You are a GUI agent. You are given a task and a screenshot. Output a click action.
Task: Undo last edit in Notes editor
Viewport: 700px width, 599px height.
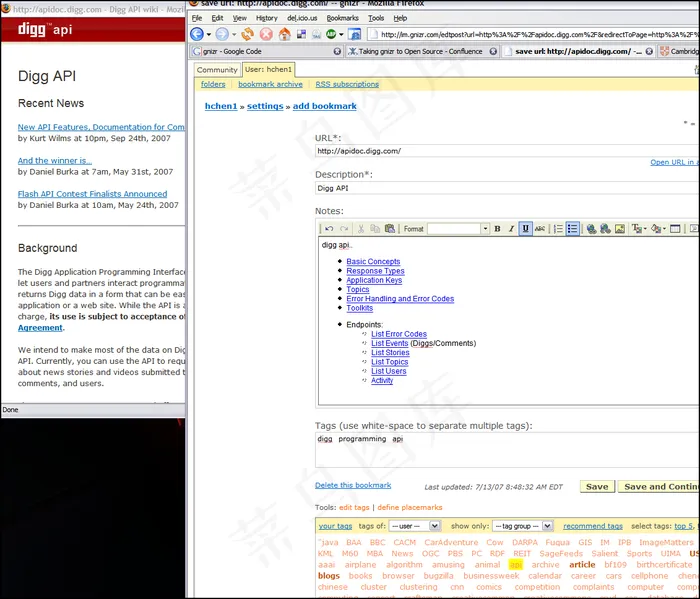pyautogui.click(x=329, y=229)
